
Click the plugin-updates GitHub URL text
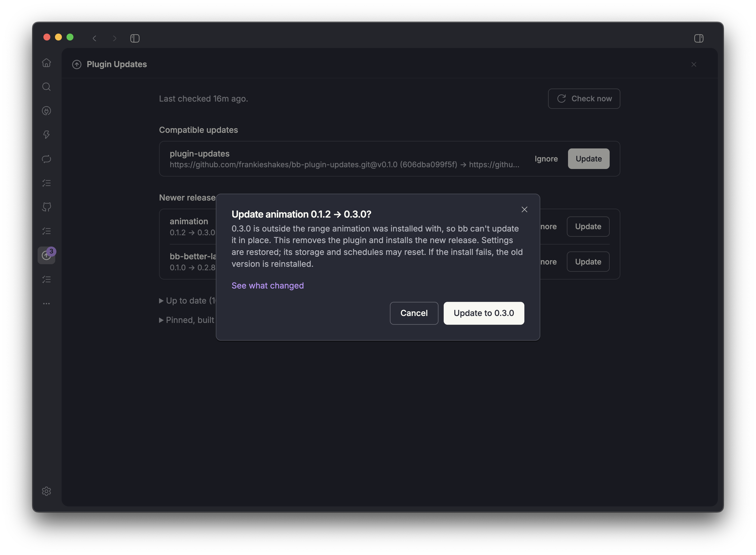(344, 165)
